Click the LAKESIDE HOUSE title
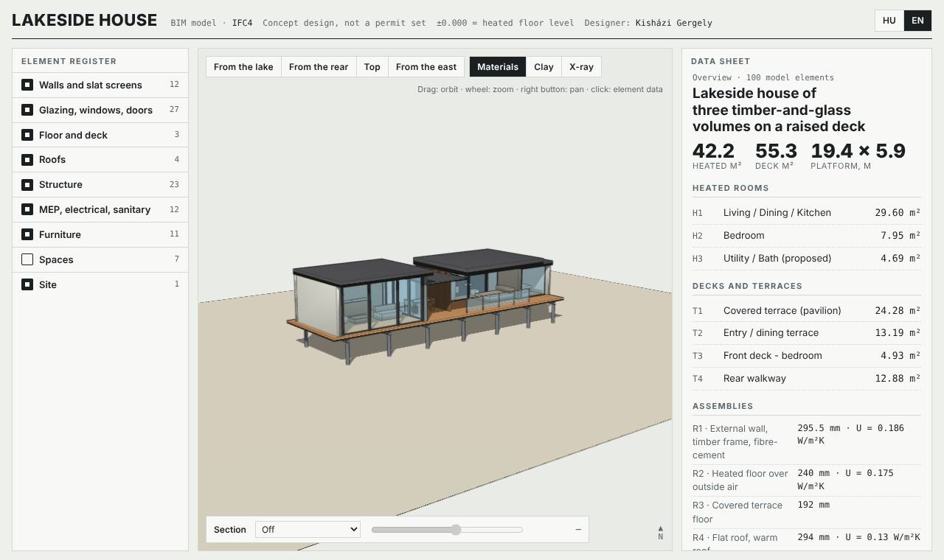Image resolution: width=944 pixels, height=560 pixels. pyautogui.click(x=84, y=20)
